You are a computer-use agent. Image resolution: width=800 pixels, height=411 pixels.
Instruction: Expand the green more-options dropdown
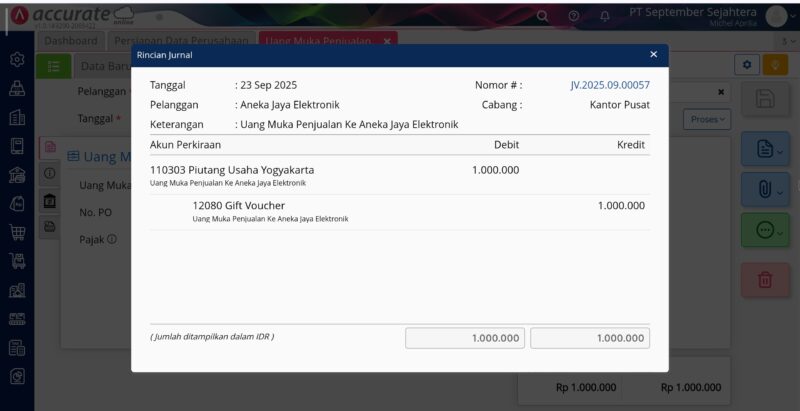(765, 230)
